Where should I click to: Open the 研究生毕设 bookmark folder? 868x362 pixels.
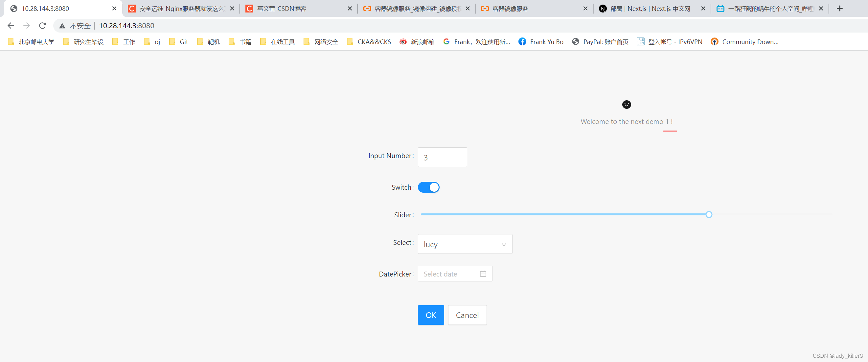[x=83, y=42]
